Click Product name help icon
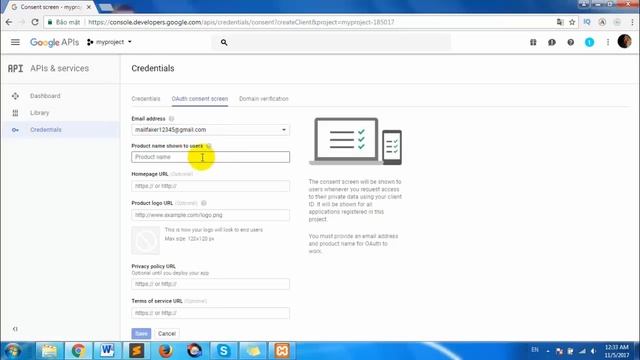Image resolution: width=640 pixels, height=360 pixels. pos(209,146)
